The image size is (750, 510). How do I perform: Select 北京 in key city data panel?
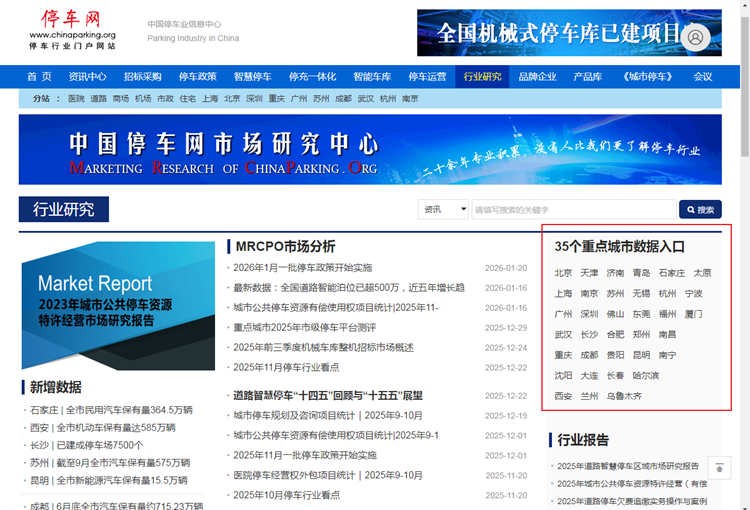pos(563,272)
